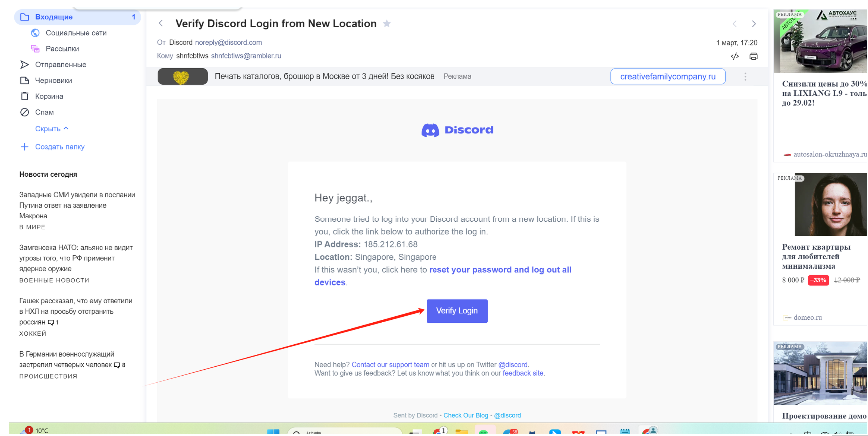The height and width of the screenshot is (436, 868).
Task: Create a new folder with Создать папку
Action: [x=59, y=147]
